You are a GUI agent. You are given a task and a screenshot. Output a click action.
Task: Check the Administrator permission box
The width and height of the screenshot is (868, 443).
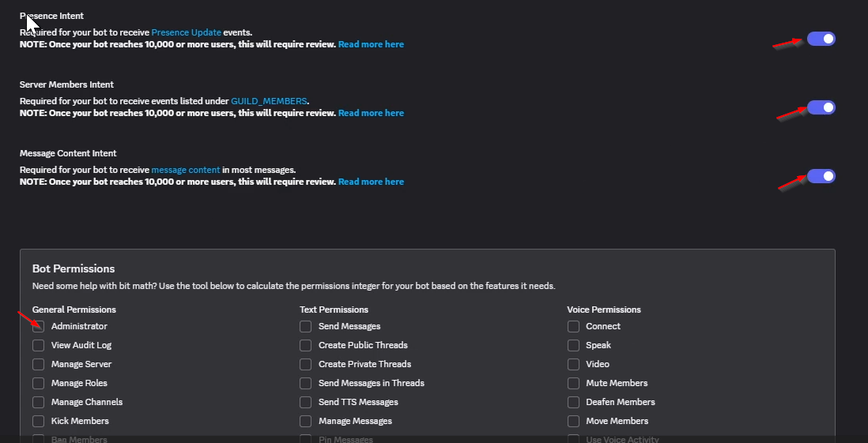[38, 326]
